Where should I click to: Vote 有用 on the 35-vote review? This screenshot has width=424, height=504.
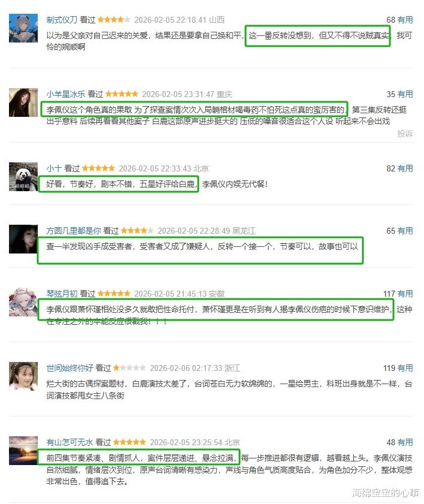(x=405, y=94)
